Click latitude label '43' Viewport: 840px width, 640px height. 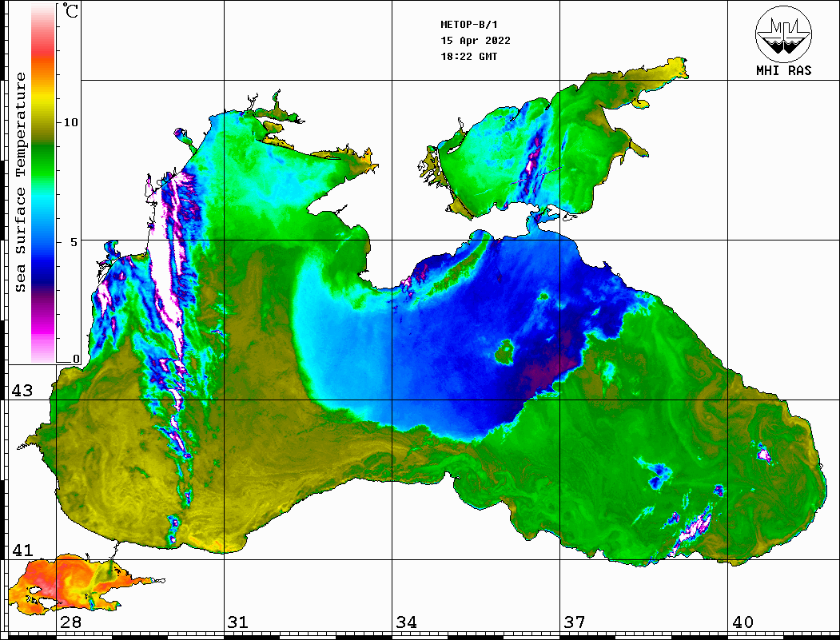(x=22, y=391)
